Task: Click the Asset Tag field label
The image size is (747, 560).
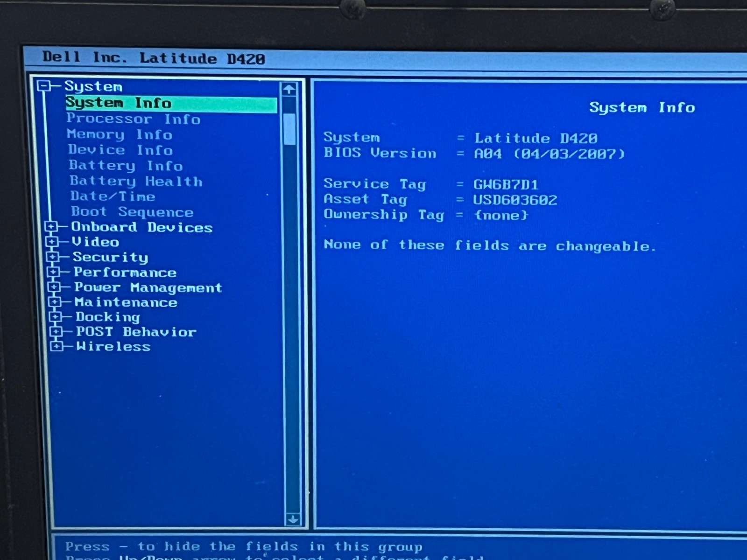Action: click(365, 199)
